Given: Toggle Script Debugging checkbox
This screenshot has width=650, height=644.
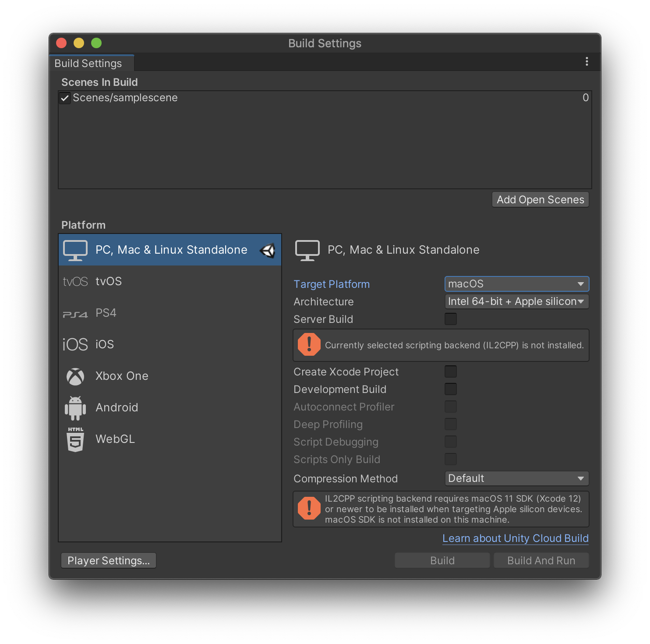Looking at the screenshot, I should (451, 442).
